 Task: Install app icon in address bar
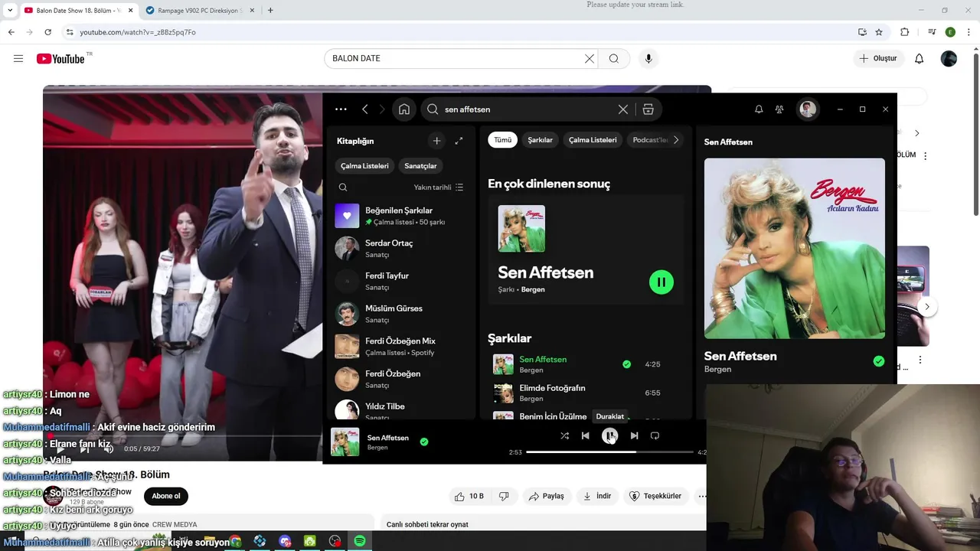tap(862, 32)
